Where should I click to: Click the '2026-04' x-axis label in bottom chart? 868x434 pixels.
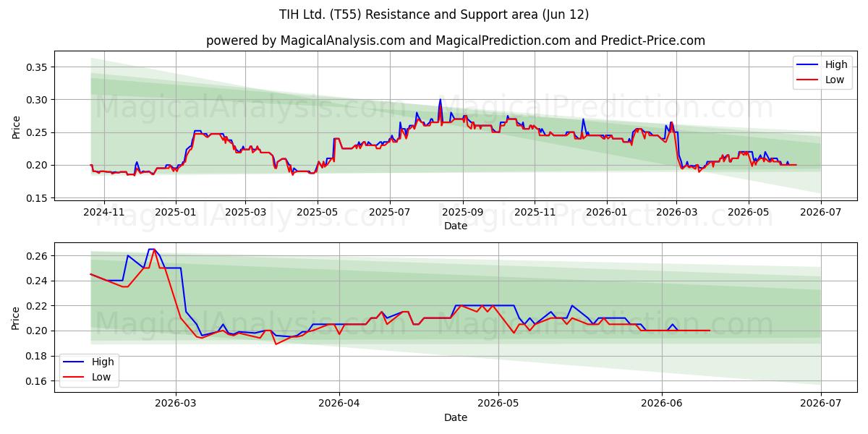pyautogui.click(x=339, y=404)
